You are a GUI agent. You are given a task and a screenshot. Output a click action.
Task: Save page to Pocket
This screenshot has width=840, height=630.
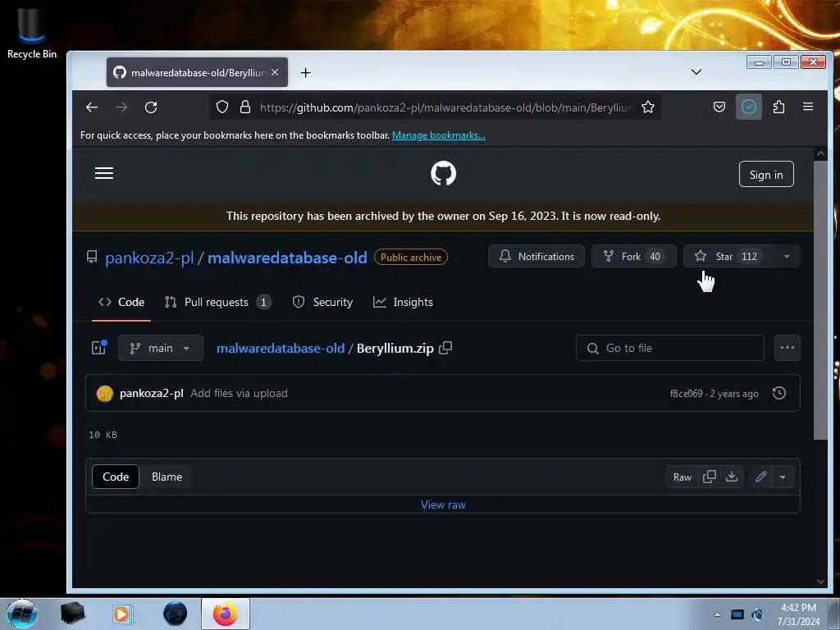719,107
